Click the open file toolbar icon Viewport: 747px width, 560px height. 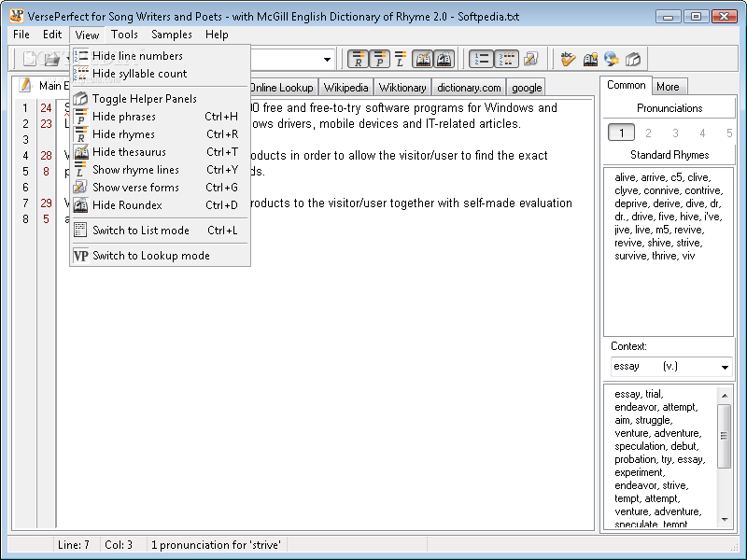point(51,59)
